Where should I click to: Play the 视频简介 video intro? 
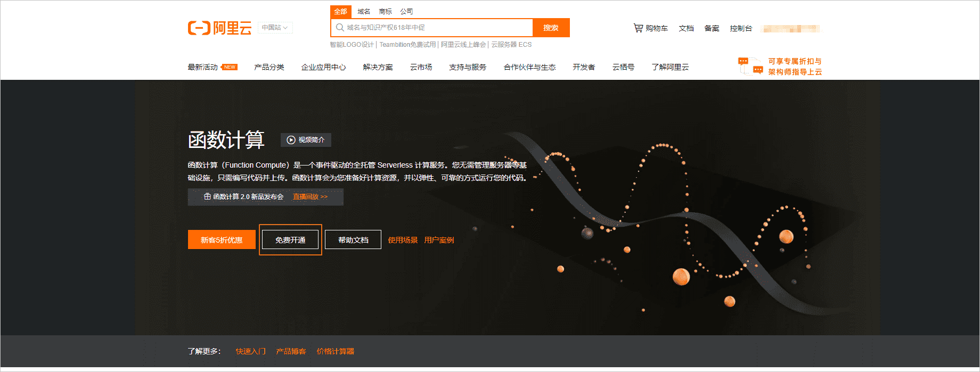(x=306, y=140)
